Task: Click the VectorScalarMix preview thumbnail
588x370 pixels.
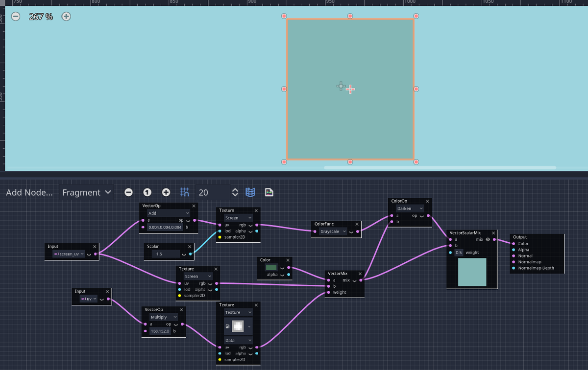Action: 472,272
